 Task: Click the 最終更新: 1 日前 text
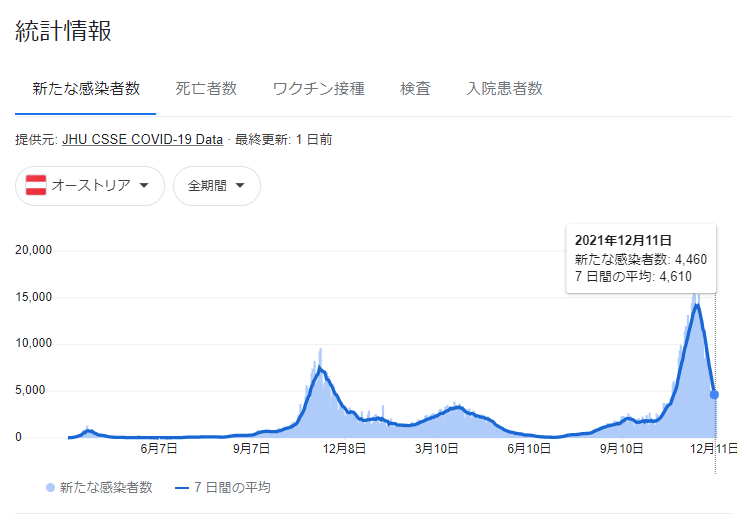pos(283,140)
